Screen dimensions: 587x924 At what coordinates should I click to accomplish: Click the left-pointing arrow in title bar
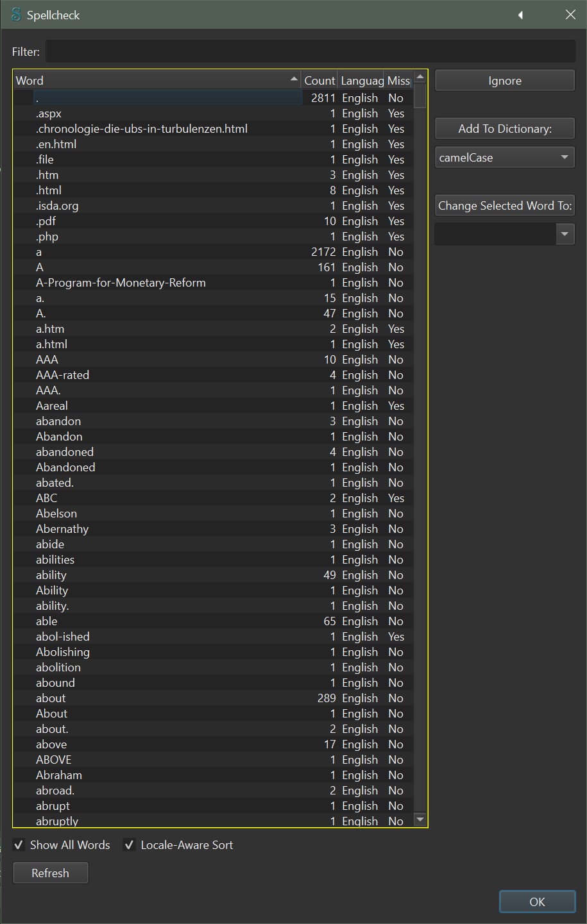520,15
